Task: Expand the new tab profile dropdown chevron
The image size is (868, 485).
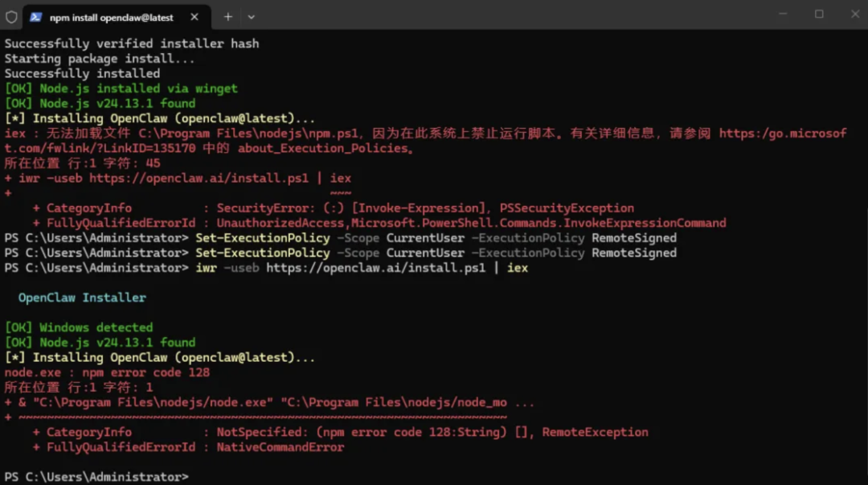Action: [x=251, y=16]
